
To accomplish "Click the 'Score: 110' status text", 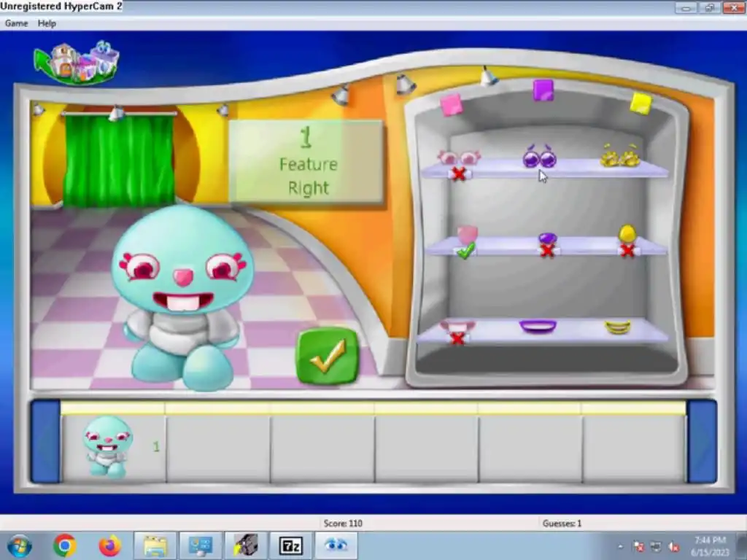I will tap(343, 524).
